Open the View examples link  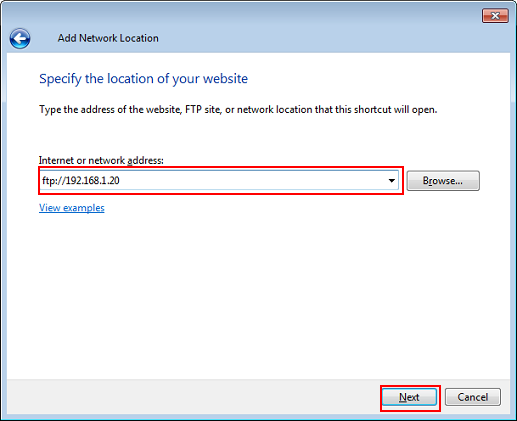coord(72,208)
